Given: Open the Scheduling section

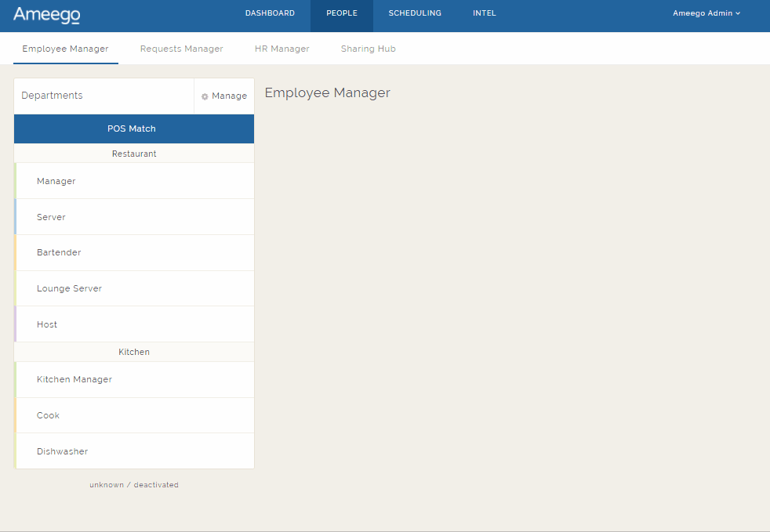Looking at the screenshot, I should (x=415, y=13).
